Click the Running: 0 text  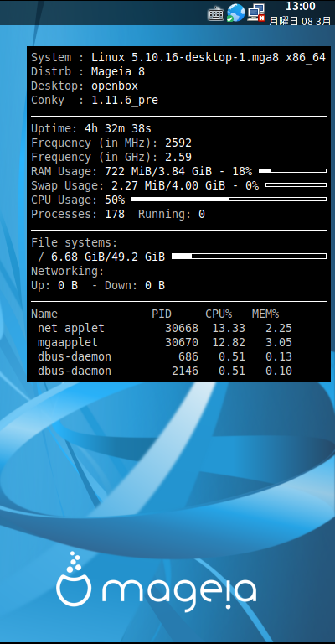point(172,214)
